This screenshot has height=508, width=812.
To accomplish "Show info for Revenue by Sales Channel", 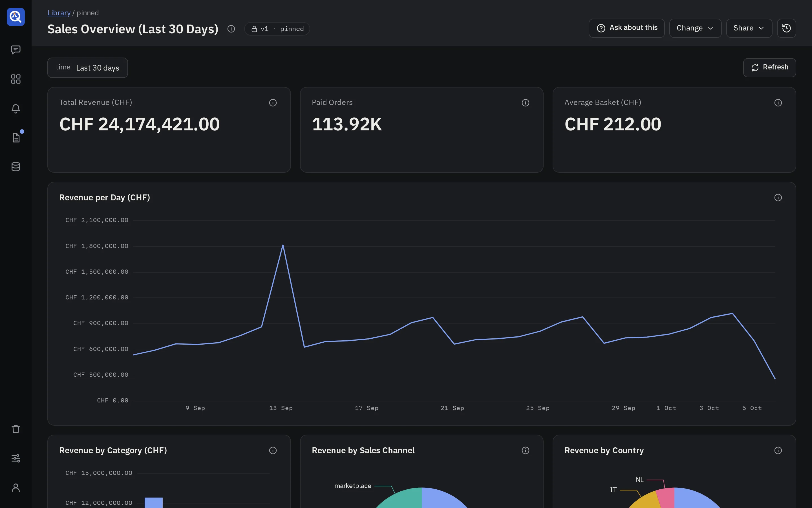I will click(x=526, y=450).
